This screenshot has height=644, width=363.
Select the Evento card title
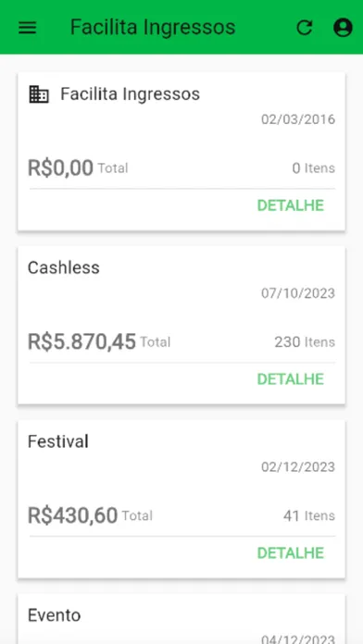click(x=55, y=615)
